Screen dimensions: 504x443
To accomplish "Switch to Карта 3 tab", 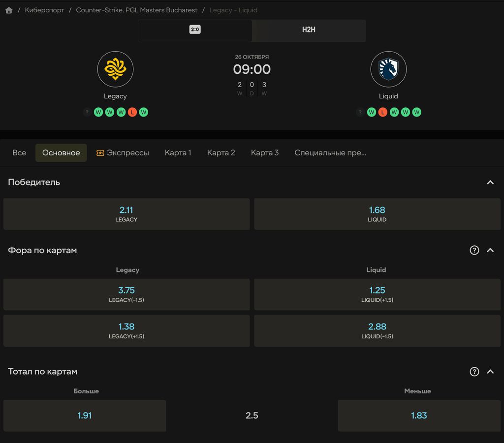I will click(x=265, y=153).
